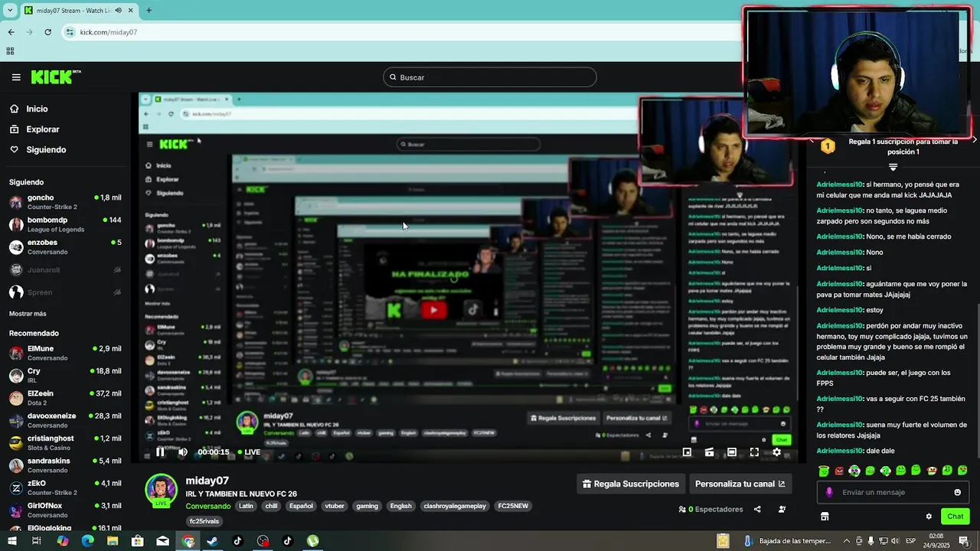
Task: Open ElMune recommended channel
Action: pos(65,353)
